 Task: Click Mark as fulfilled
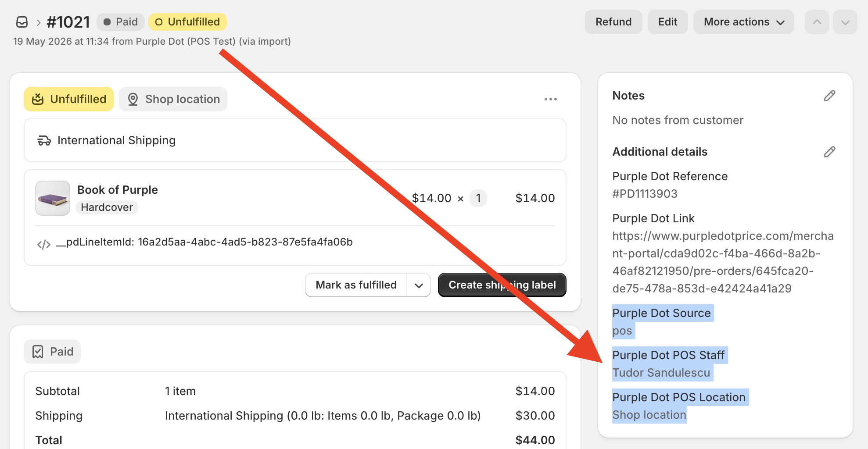(x=356, y=285)
